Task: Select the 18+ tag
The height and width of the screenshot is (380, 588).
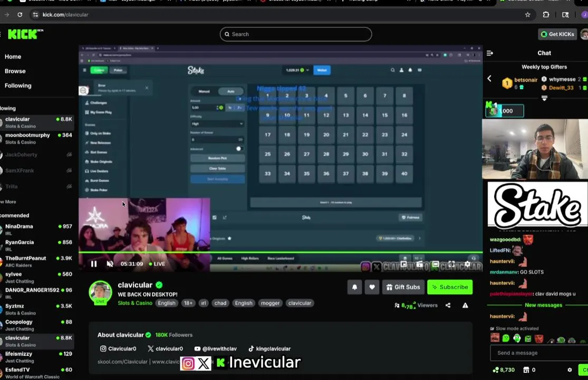Action: click(188, 303)
